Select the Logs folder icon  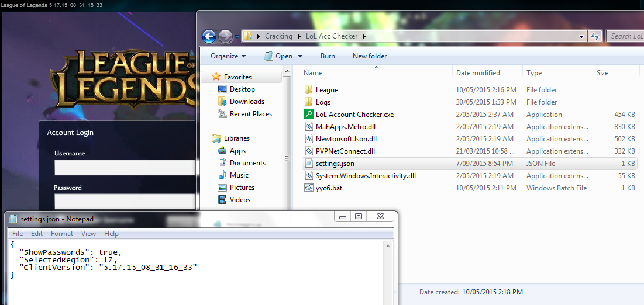point(309,102)
